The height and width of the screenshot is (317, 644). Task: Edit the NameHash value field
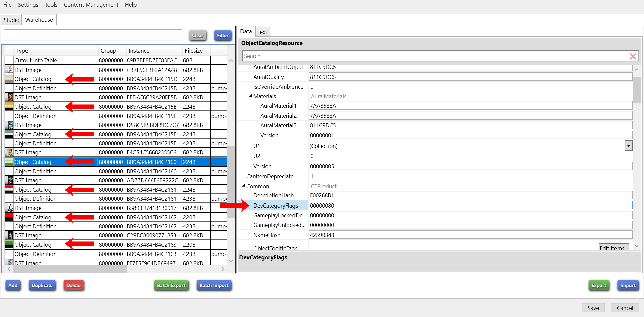click(470, 235)
